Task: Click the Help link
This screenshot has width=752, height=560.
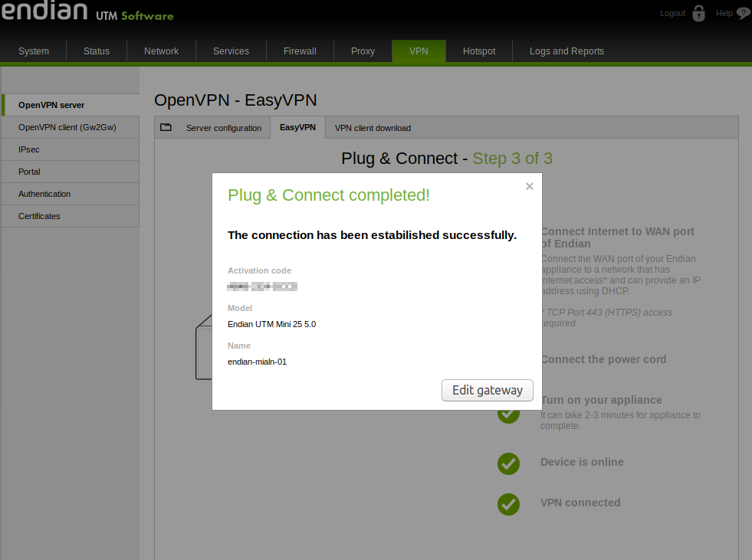Action: (x=724, y=14)
